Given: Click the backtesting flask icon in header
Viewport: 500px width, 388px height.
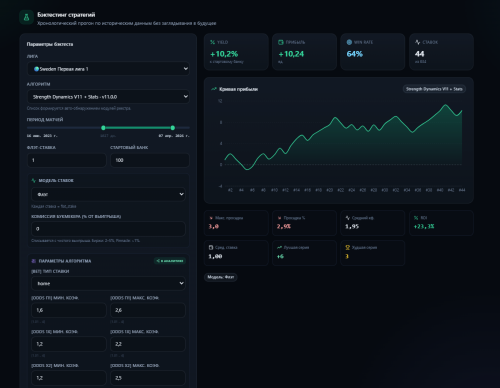Looking at the screenshot, I should coord(26,18).
